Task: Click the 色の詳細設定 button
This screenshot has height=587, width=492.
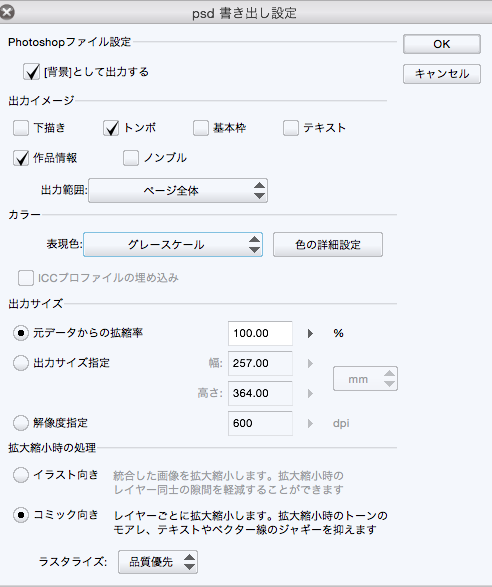Action: point(328,244)
